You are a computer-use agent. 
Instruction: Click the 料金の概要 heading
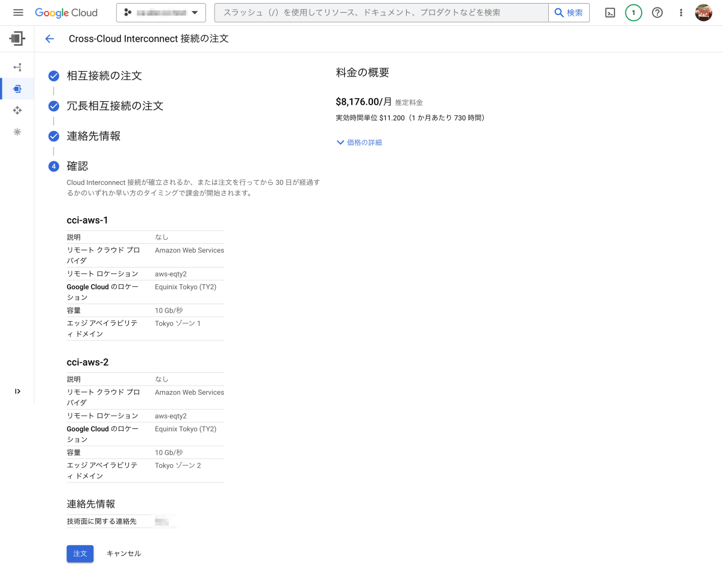tap(363, 72)
